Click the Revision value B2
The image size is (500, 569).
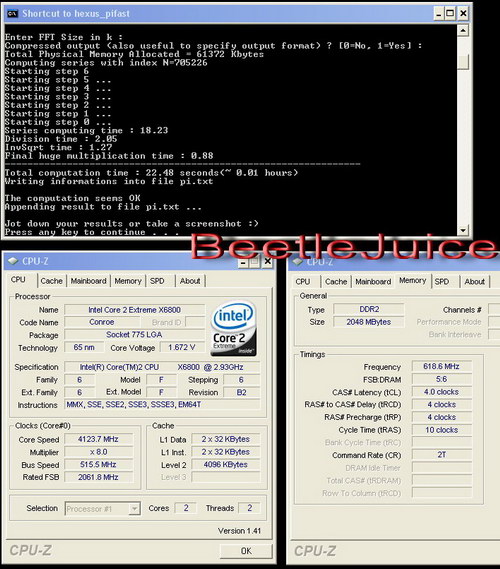click(242, 392)
